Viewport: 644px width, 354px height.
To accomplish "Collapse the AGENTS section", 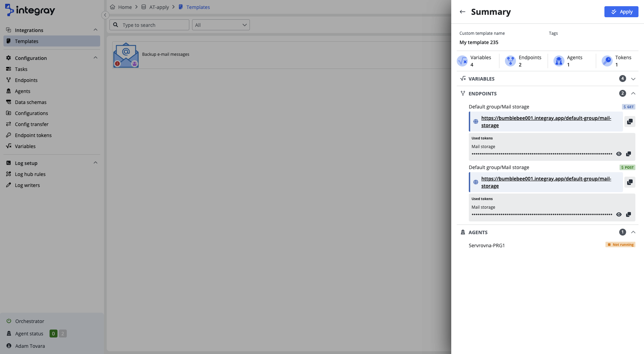I will click(633, 232).
